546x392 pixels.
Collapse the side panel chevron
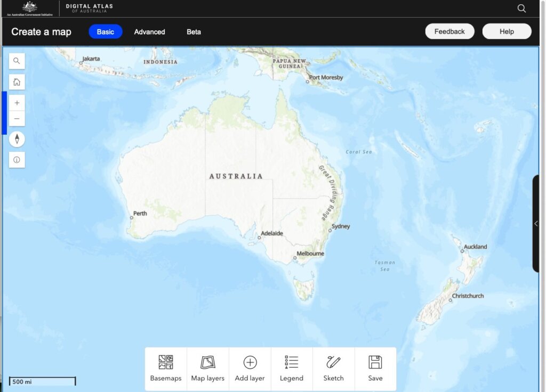click(x=536, y=224)
